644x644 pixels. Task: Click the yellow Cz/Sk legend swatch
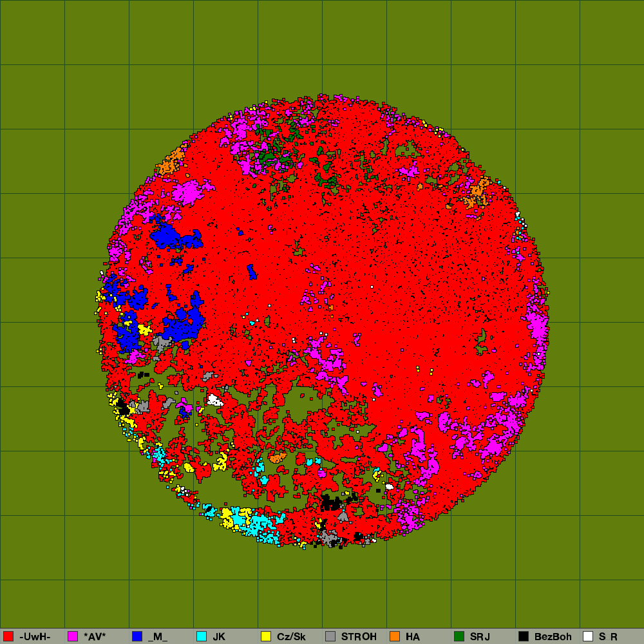coord(266,636)
